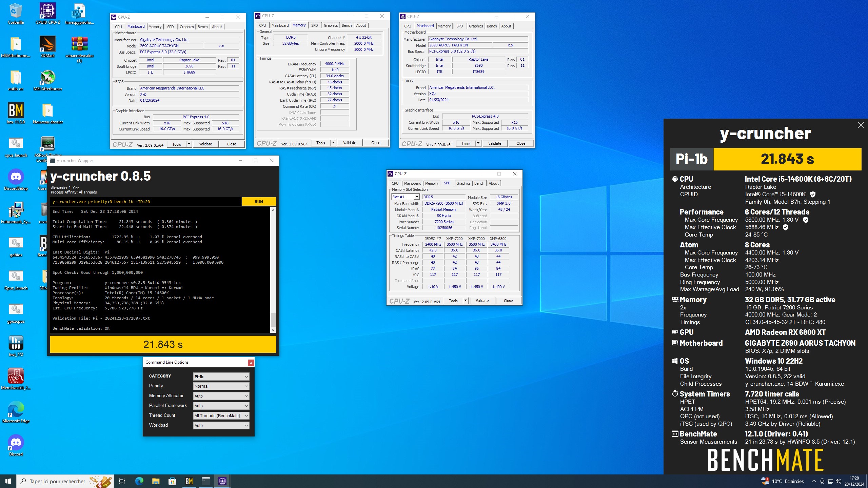Open the Gpuz_launch desktop icon
Screen dimensions: 868x488
click(x=16, y=280)
